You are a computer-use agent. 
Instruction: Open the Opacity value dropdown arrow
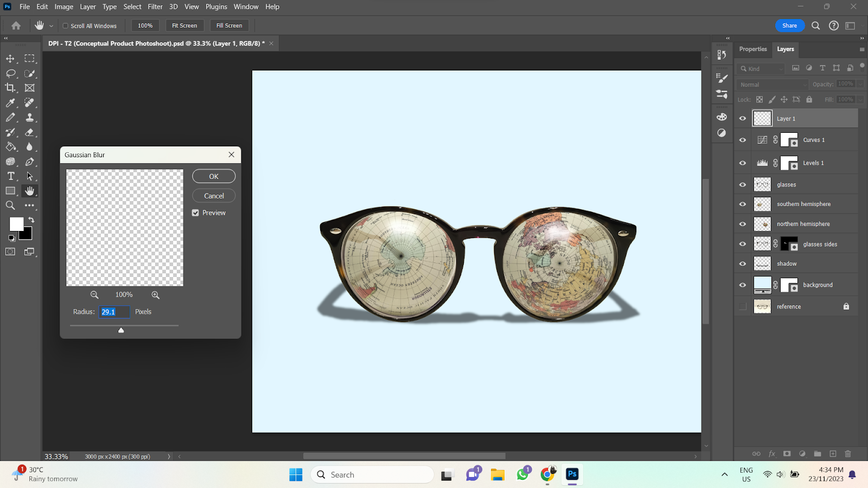(860, 84)
